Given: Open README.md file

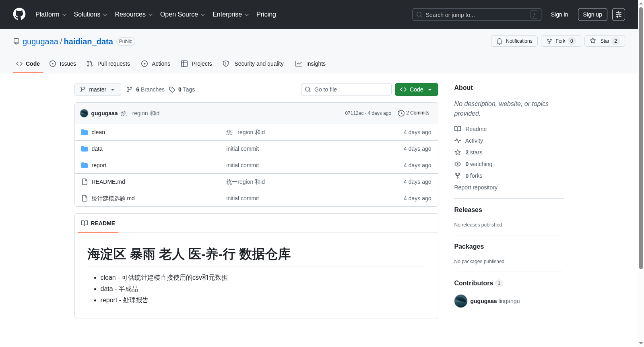Looking at the screenshot, I should click(x=108, y=182).
